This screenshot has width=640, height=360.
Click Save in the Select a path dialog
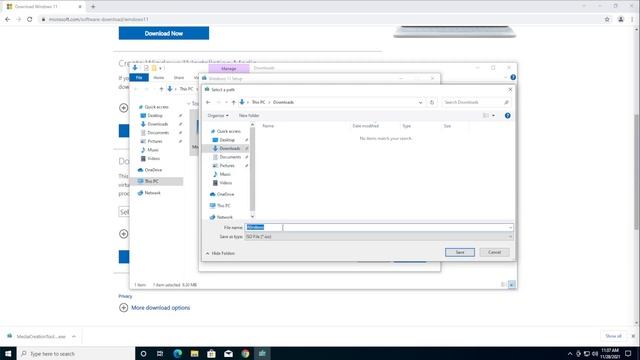[x=460, y=252]
